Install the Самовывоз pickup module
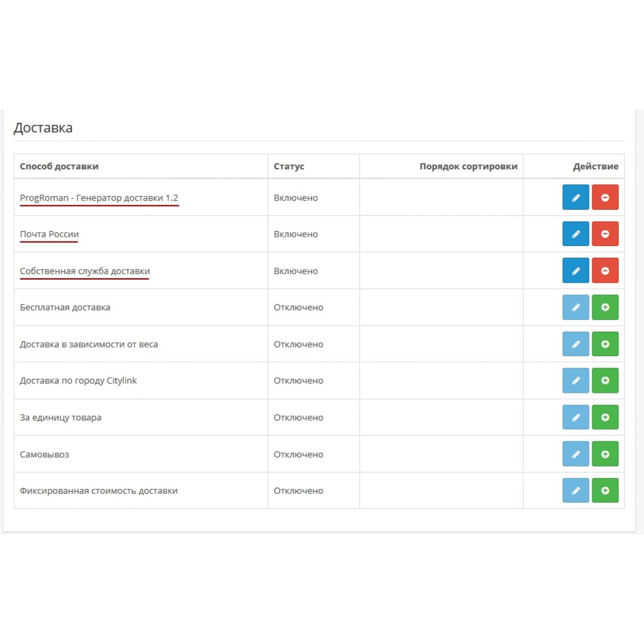The height and width of the screenshot is (644, 644). [605, 454]
